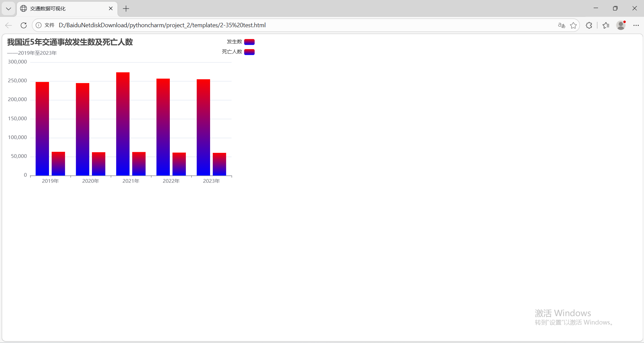Click the 2019年 发生数 tall bar
The height and width of the screenshot is (343, 644).
pyautogui.click(x=42, y=129)
